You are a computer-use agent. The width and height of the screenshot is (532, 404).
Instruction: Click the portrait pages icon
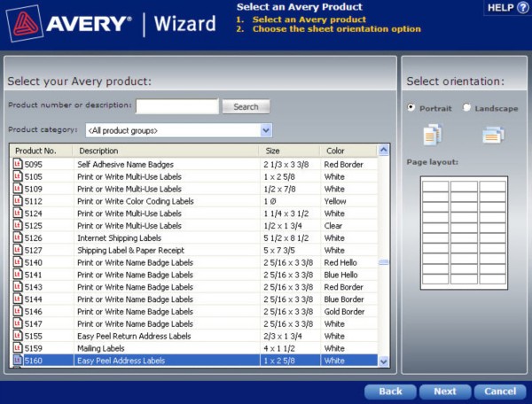(x=433, y=134)
